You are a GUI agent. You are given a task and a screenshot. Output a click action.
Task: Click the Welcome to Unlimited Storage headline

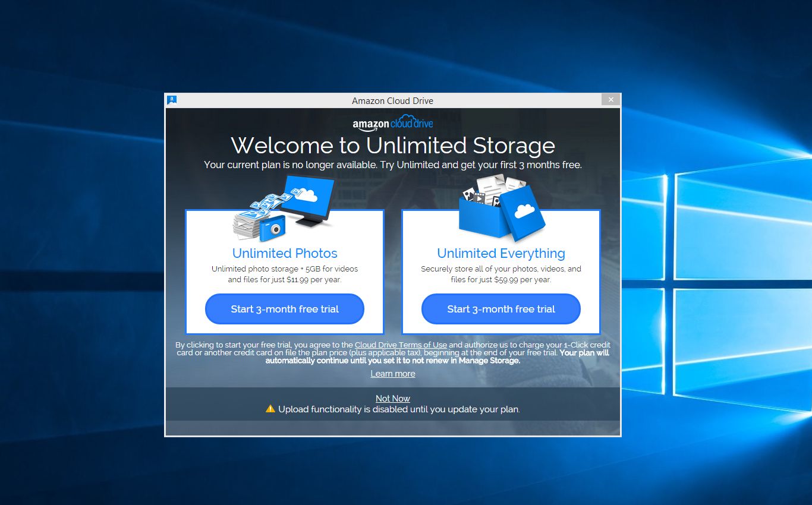click(393, 146)
